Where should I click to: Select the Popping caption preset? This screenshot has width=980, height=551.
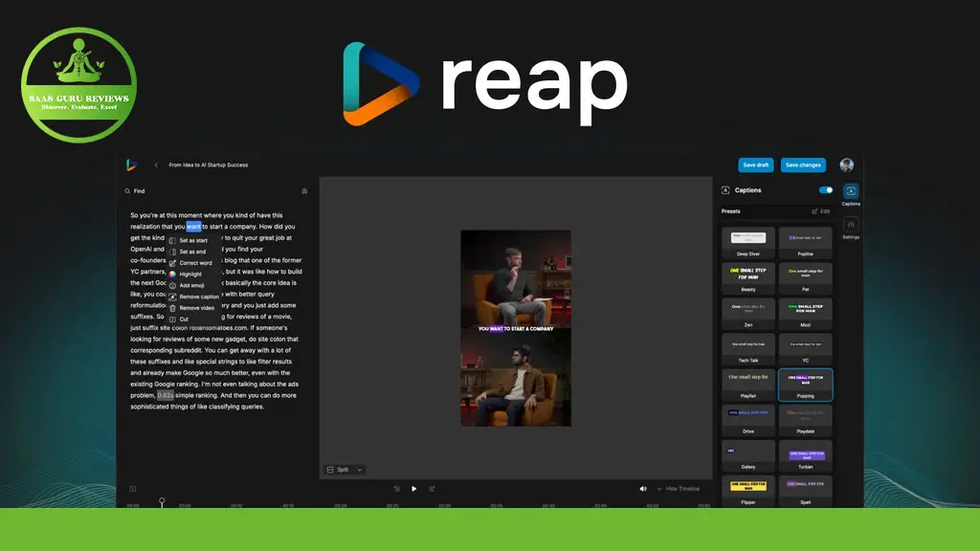pos(805,385)
